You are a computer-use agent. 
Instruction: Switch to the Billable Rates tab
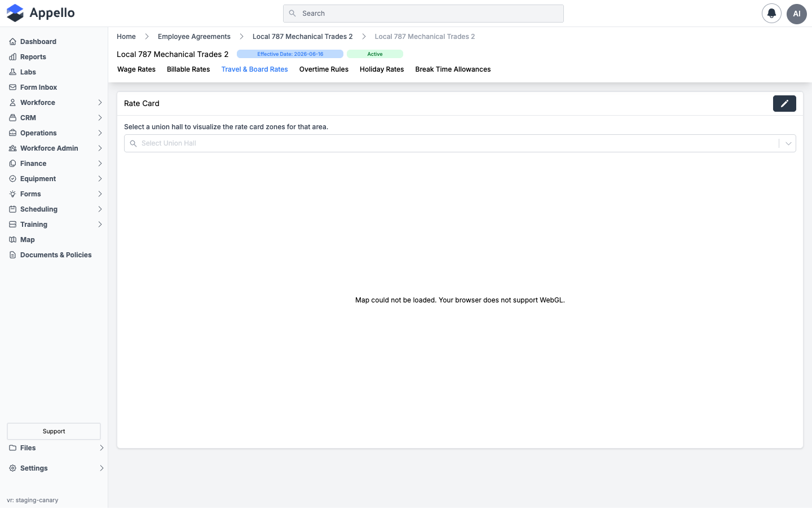coord(188,69)
